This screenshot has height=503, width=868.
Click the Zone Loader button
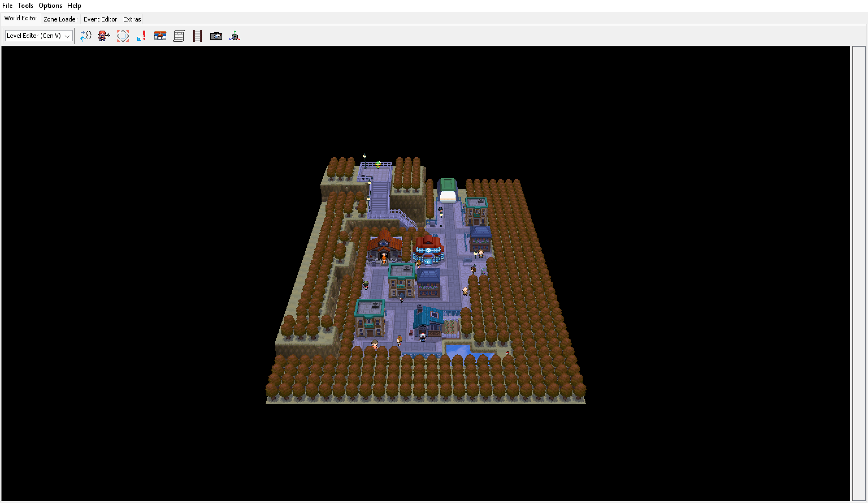(60, 19)
